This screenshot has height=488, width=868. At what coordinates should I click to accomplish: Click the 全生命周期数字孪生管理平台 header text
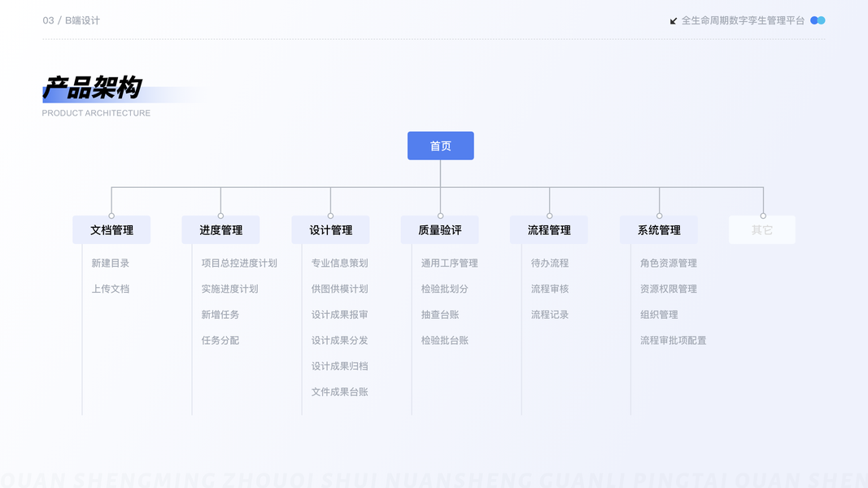[743, 20]
